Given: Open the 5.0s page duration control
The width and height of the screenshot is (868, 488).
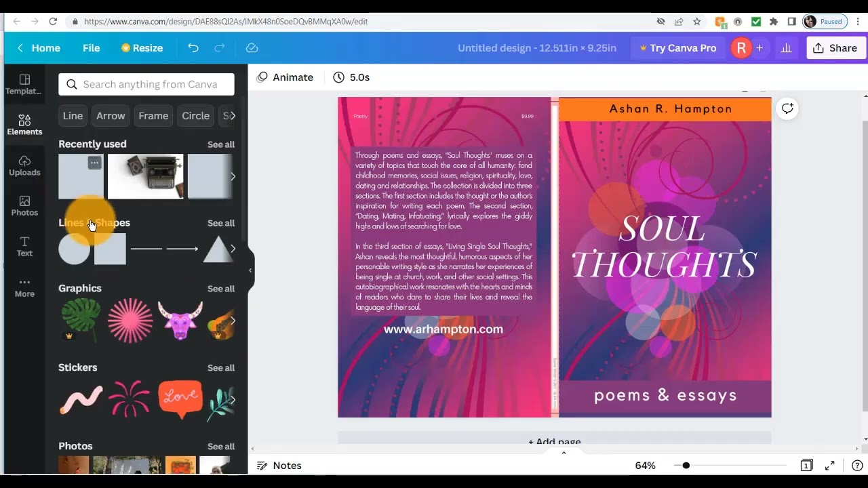Looking at the screenshot, I should pyautogui.click(x=352, y=77).
